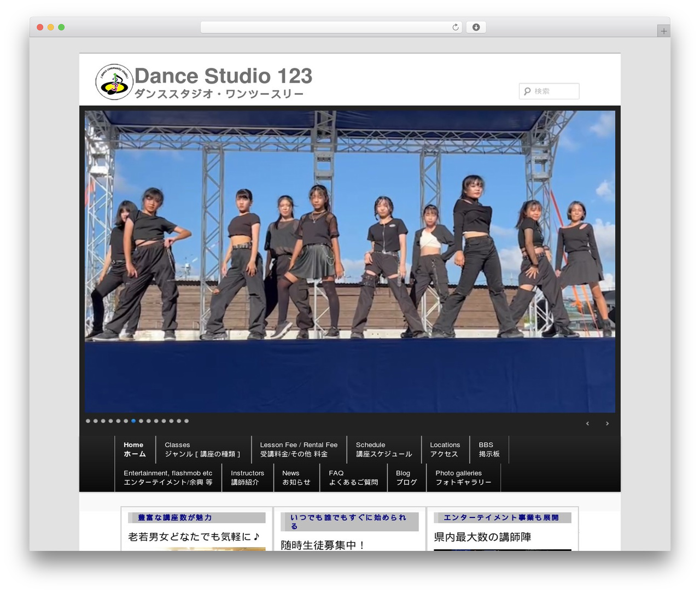Viewport: 700px width, 593px height.
Task: Select the first slider pagination dot
Action: 88,421
